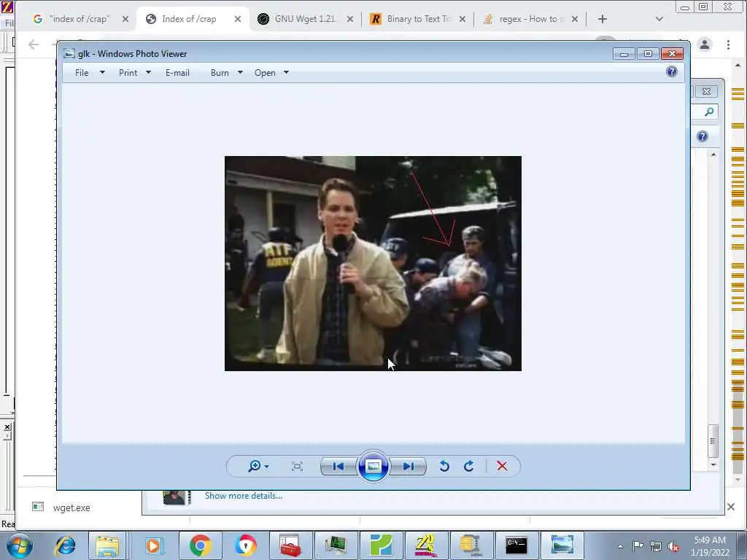Close the Index of /crap tab
The width and height of the screenshot is (747, 560).
coord(238,19)
